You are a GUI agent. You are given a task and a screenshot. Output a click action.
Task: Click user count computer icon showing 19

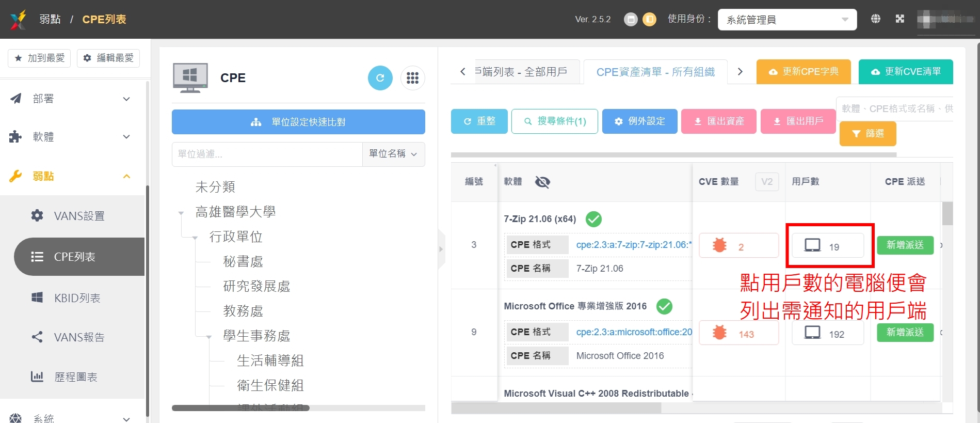(828, 245)
